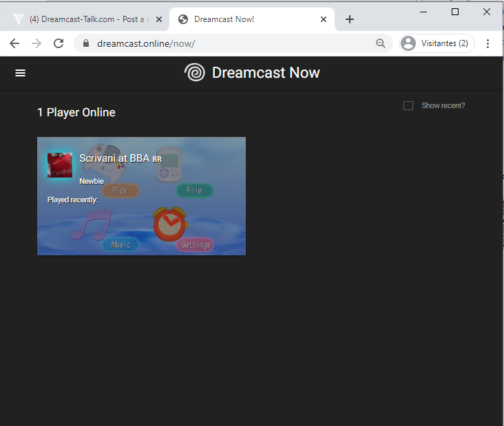Viewport: 504px width, 426px height.
Task: Click the globe favicon on Dreamcast Now! tab
Action: (183, 19)
